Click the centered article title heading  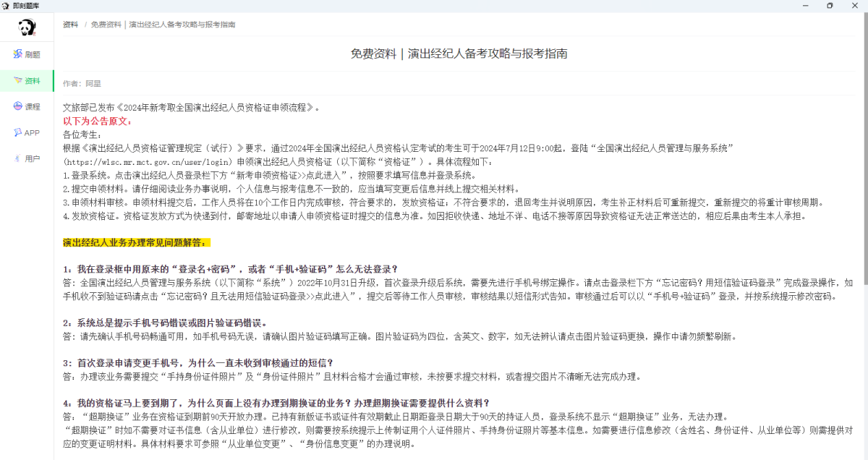pos(459,54)
